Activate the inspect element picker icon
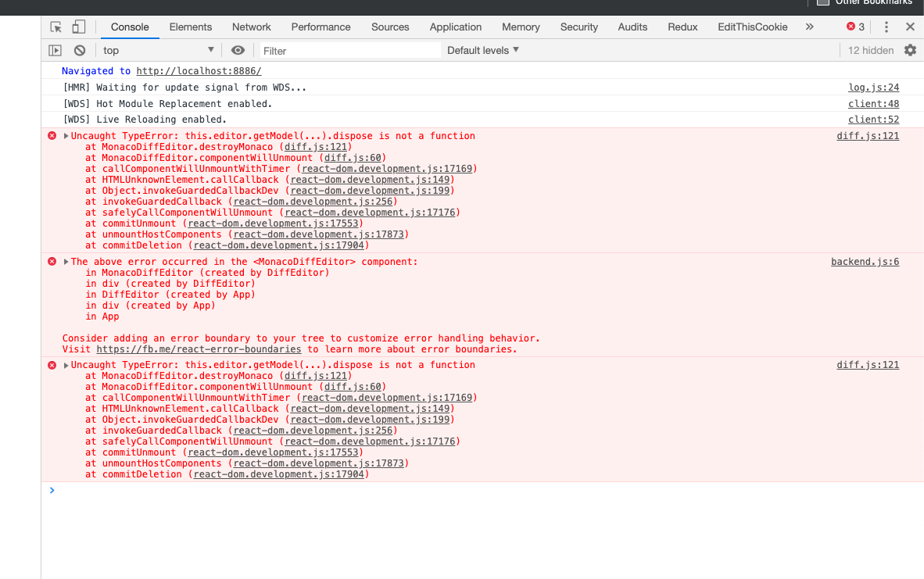This screenshot has width=924, height=579. coord(56,27)
